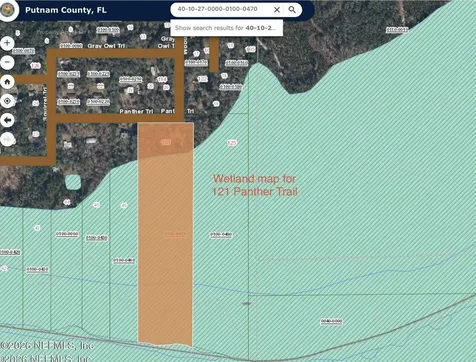
Task: Clear the parcel search with X
Action: pyautogui.click(x=277, y=10)
